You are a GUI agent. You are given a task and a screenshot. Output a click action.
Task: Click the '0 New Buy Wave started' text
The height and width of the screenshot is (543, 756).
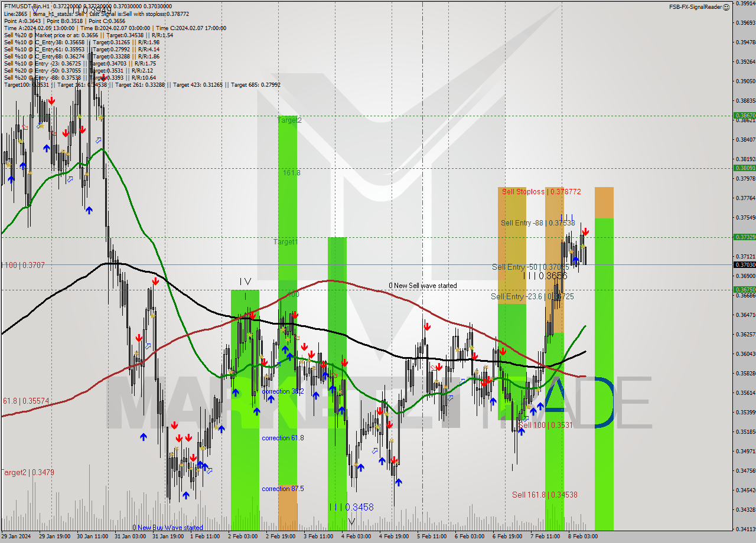coord(168,528)
